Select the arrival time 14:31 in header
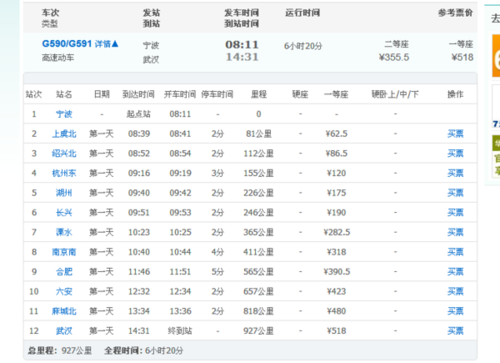This screenshot has width=500, height=363. [242, 57]
